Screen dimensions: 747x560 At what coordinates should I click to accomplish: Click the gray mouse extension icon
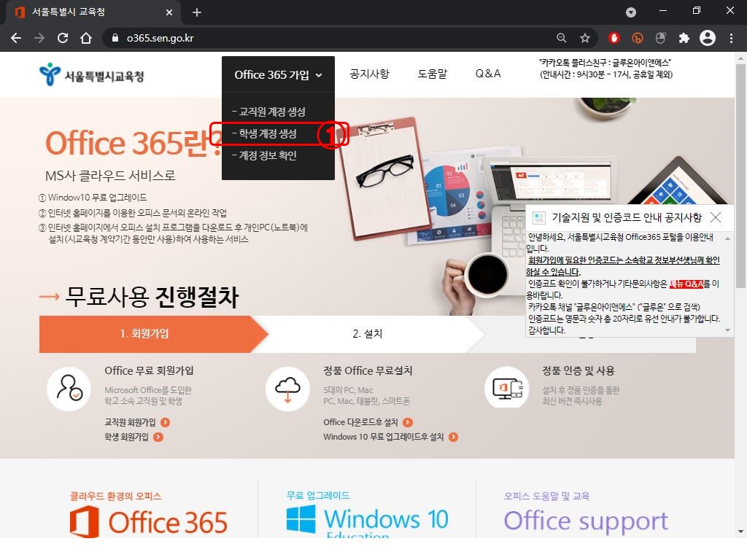(x=660, y=38)
